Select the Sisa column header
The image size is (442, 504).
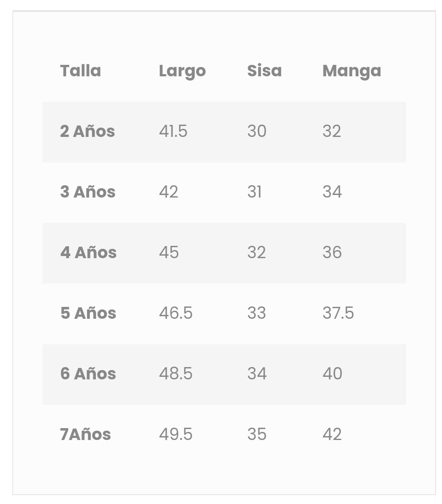point(264,71)
